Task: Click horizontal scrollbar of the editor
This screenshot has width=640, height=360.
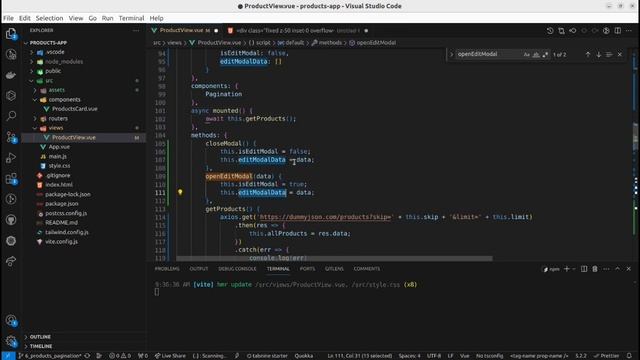Action: (x=334, y=258)
